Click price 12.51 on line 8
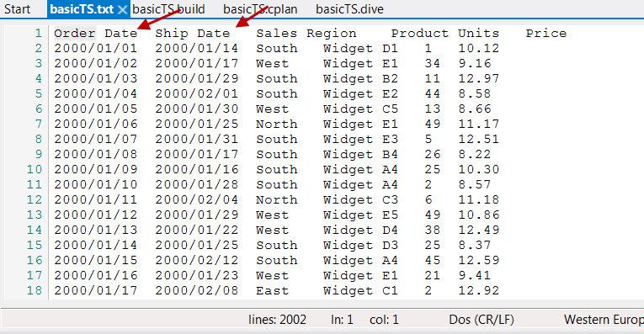The image size is (644, 334). [478, 139]
